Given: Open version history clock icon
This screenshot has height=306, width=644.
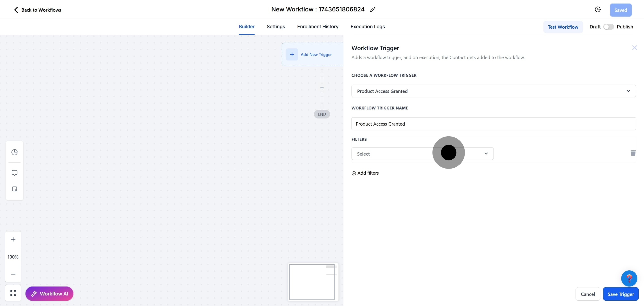Looking at the screenshot, I should point(597,9).
